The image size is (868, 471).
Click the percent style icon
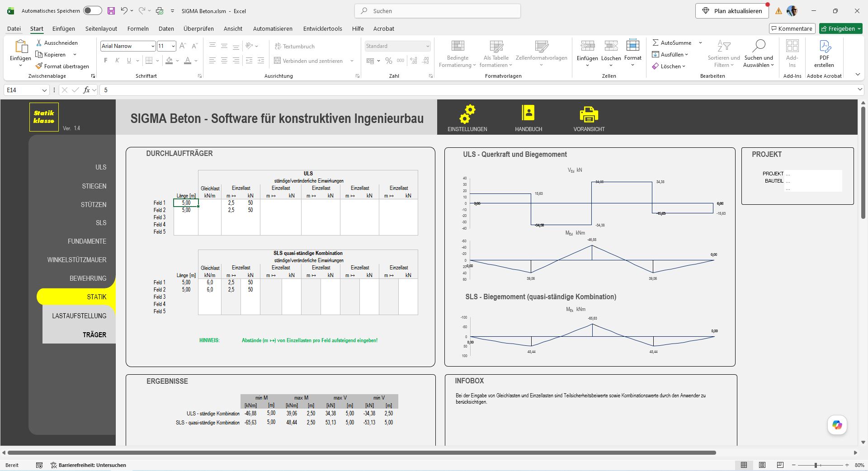389,61
